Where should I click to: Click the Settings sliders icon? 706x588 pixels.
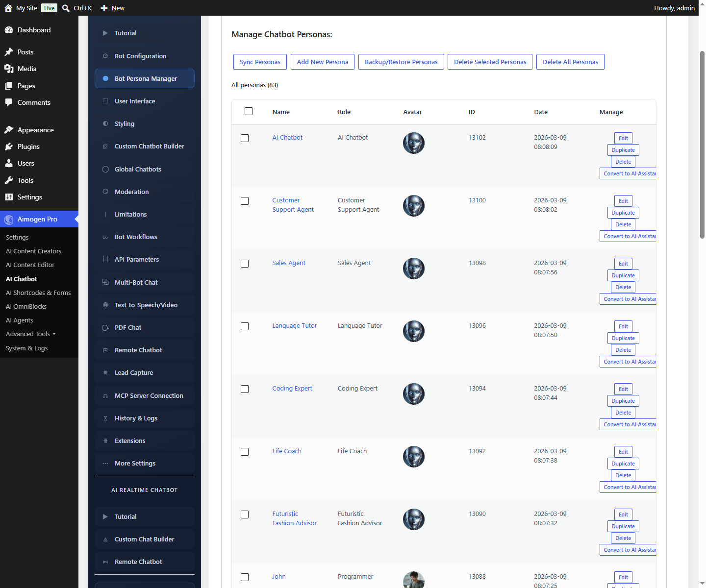[9, 197]
